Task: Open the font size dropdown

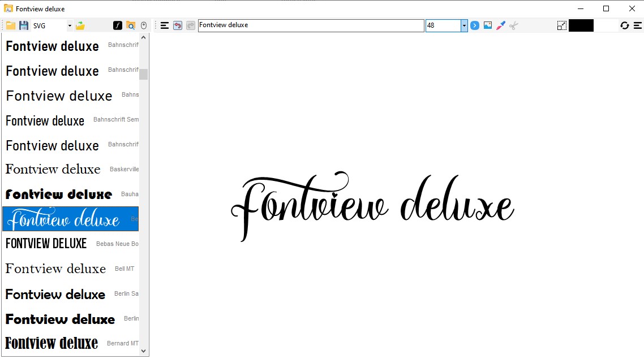Action: click(464, 25)
